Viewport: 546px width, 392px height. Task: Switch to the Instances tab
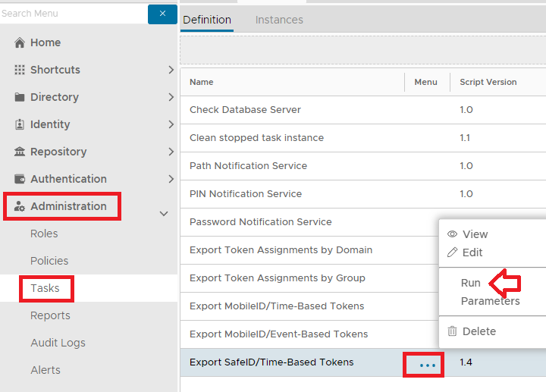tap(279, 20)
